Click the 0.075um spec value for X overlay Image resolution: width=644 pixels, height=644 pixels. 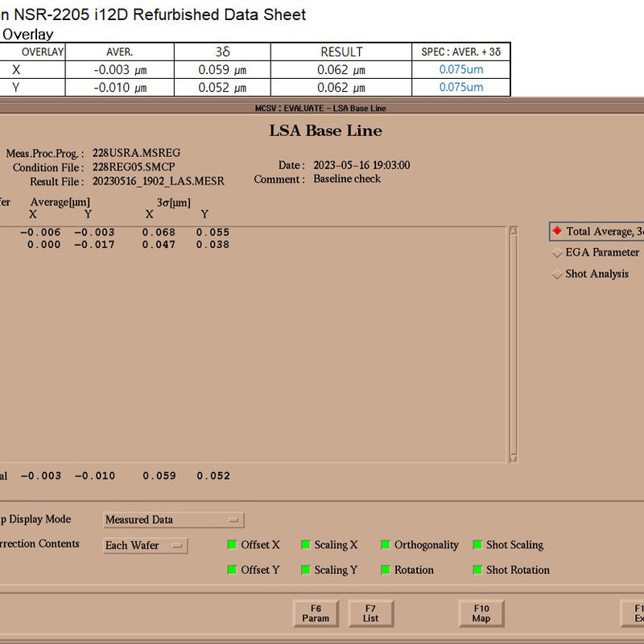coord(461,69)
